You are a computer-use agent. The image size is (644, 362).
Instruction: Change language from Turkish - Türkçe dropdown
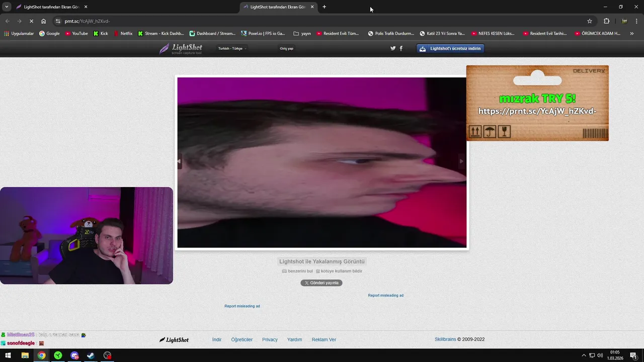click(x=232, y=48)
